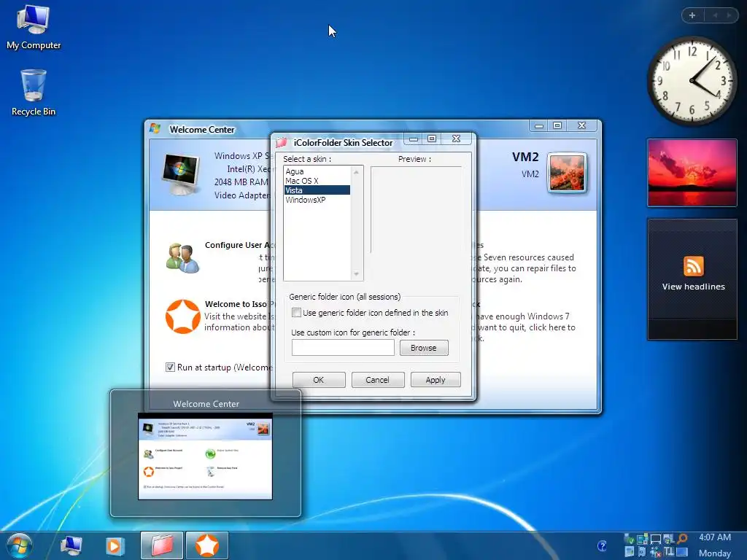Switch to Welcome Center star taskbar button

[x=206, y=545]
